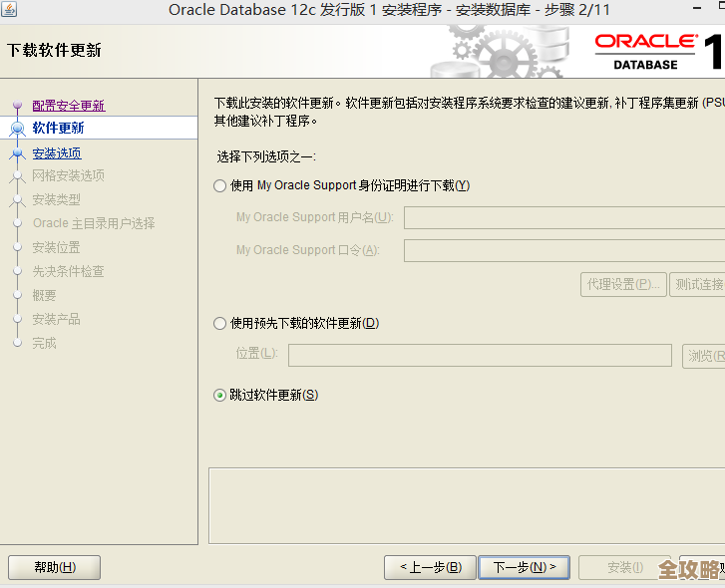Click the 完成 step

pyautogui.click(x=45, y=343)
